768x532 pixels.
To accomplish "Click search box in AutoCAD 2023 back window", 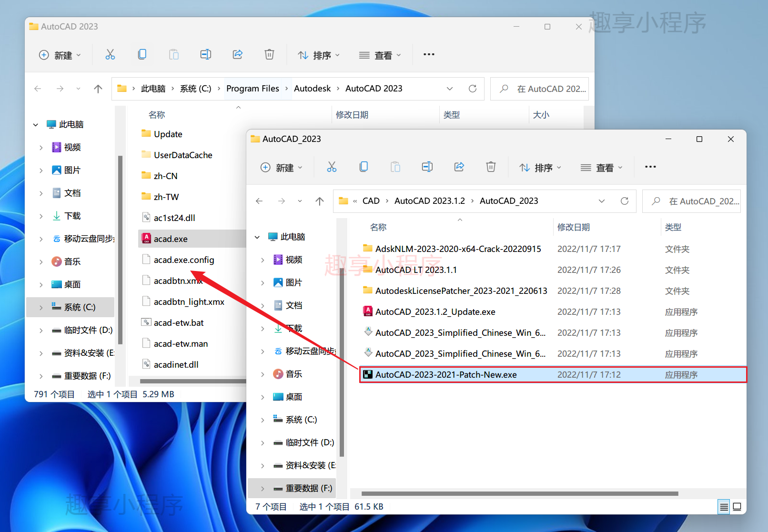I will [539, 89].
